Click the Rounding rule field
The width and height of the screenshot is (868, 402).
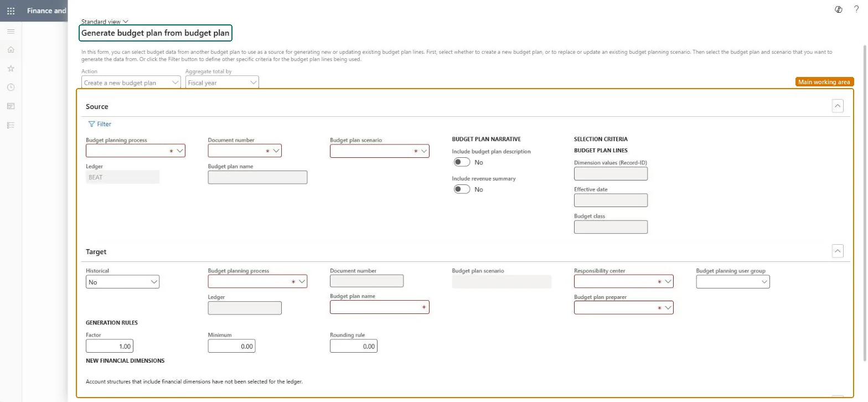pos(354,346)
